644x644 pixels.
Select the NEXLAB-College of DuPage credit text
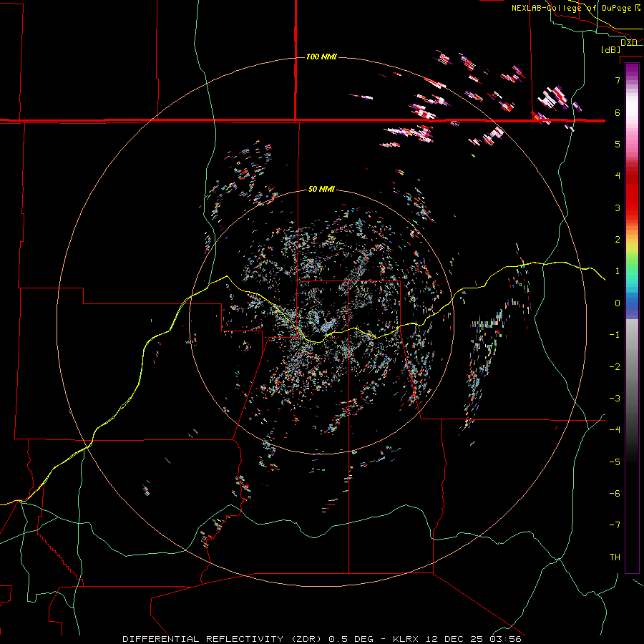tap(575, 8)
